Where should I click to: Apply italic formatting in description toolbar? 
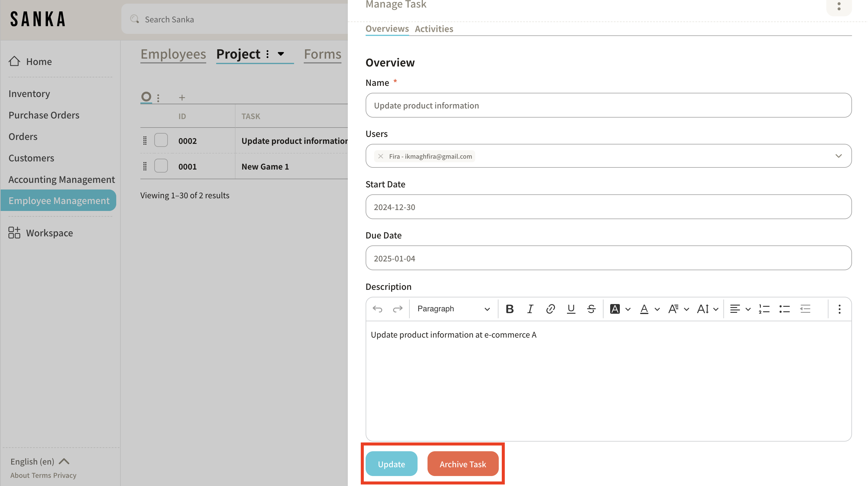(x=530, y=309)
